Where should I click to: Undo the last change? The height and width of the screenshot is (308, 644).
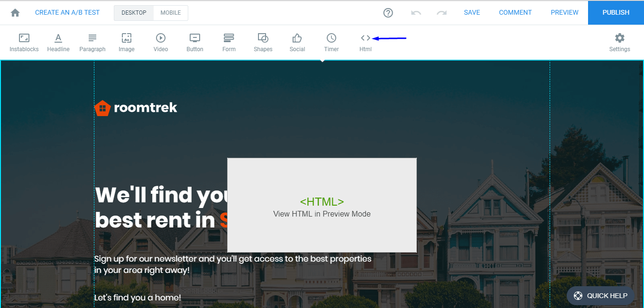[x=416, y=13]
